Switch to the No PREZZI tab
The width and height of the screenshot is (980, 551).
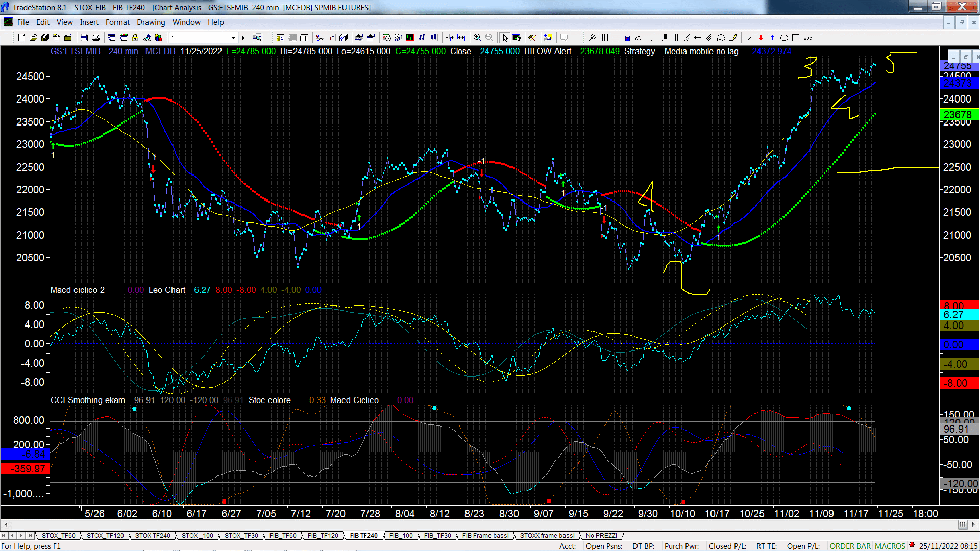click(601, 535)
